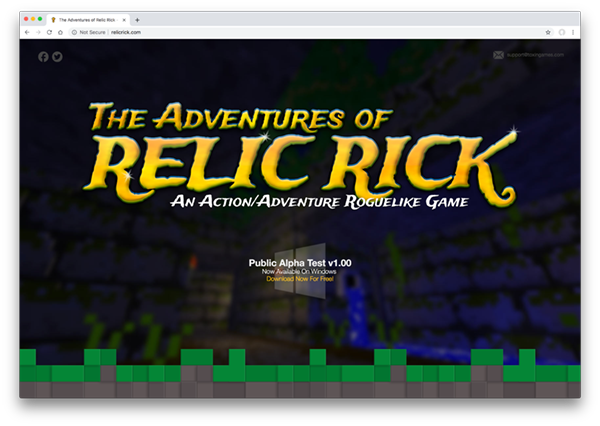Bookmark this page with the star icon
The width and height of the screenshot is (600, 426).
coord(548,32)
